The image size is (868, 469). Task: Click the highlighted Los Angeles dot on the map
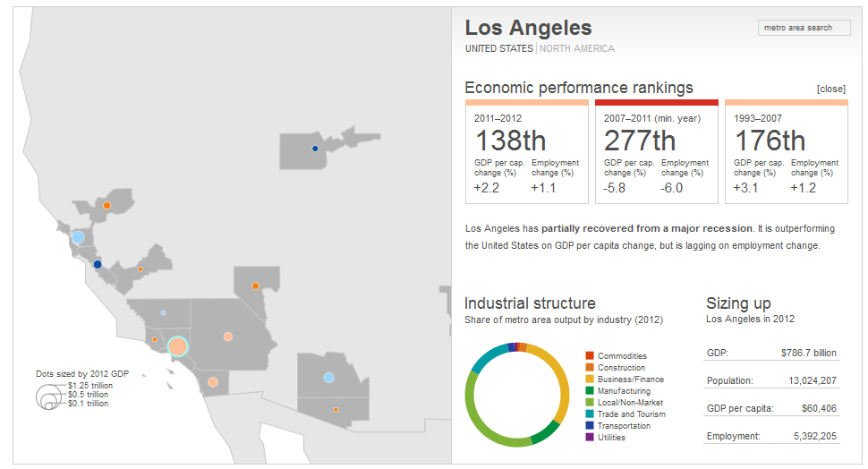tap(177, 346)
